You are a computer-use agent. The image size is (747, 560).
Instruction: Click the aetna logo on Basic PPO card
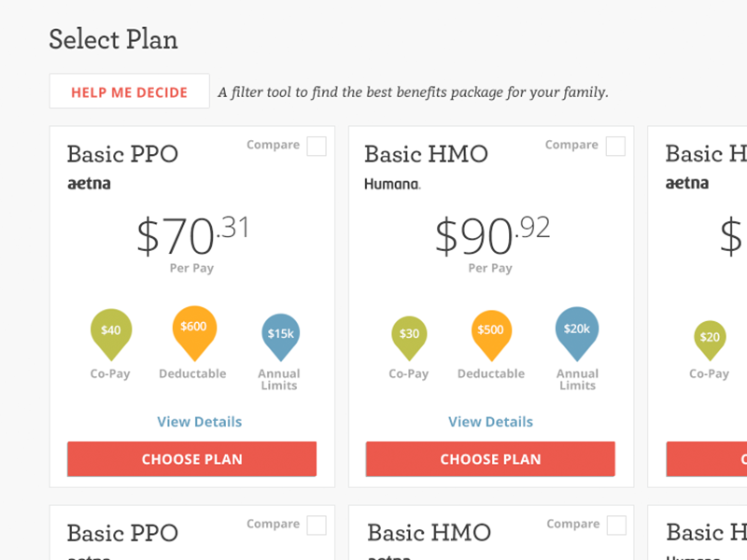coord(89,183)
